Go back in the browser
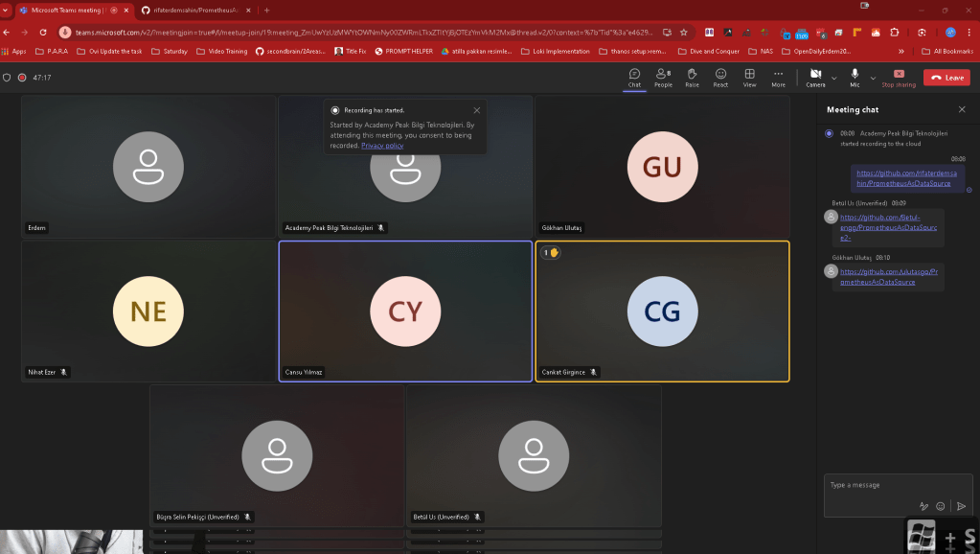Image resolution: width=980 pixels, height=554 pixels. 7,33
